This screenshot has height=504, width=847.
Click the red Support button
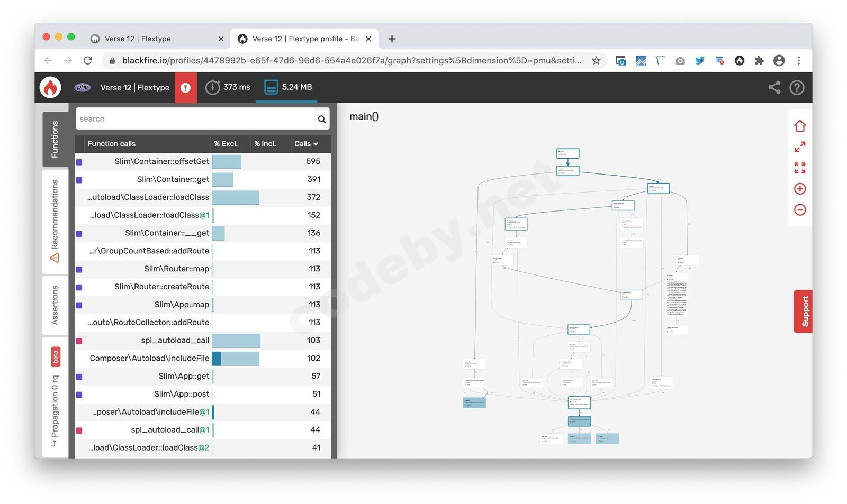tap(804, 311)
